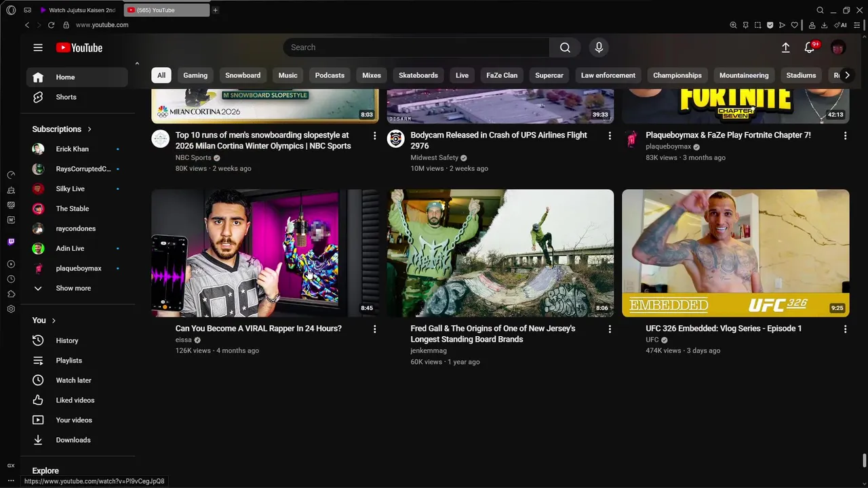Open options menu for Fred Gall video
Viewport: 868px width, 488px height.
pyautogui.click(x=610, y=329)
